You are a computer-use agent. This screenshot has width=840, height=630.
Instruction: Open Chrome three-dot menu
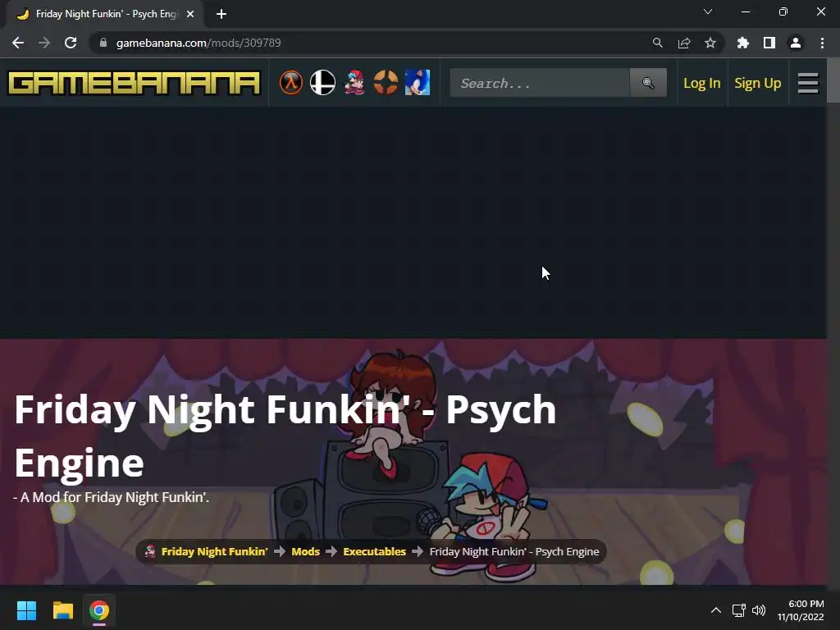pyautogui.click(x=822, y=43)
